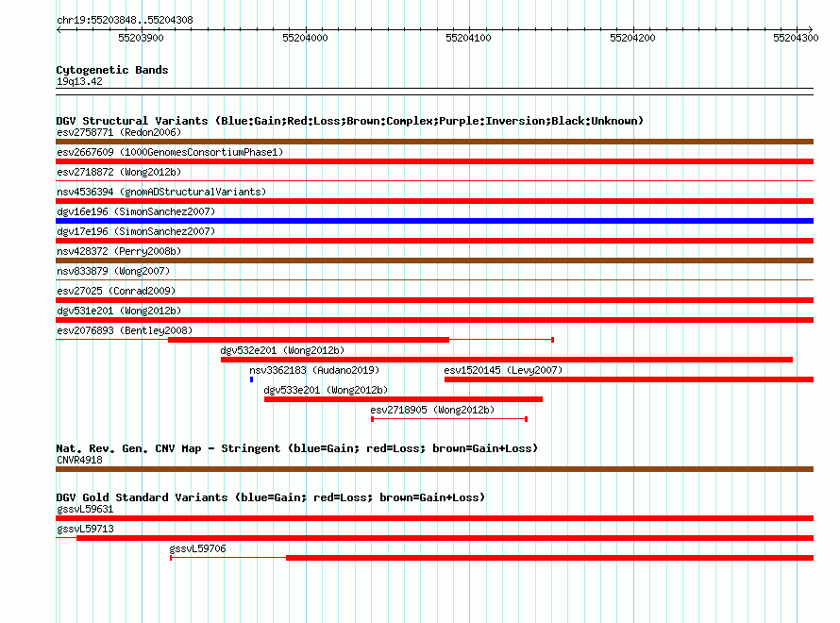Select the nsv833879 (Wong2007) variant
Image resolution: width=840 pixels, height=623 pixels.
pos(113,271)
